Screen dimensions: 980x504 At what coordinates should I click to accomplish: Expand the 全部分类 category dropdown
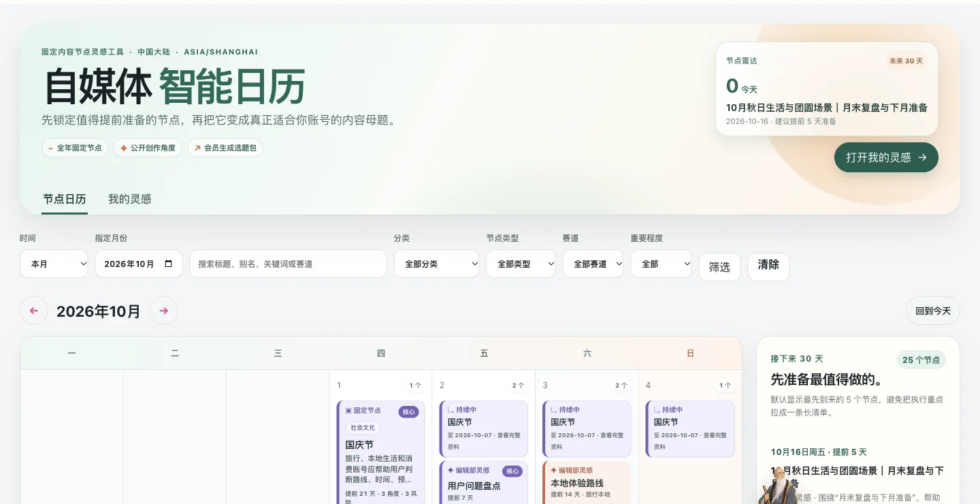[436, 264]
